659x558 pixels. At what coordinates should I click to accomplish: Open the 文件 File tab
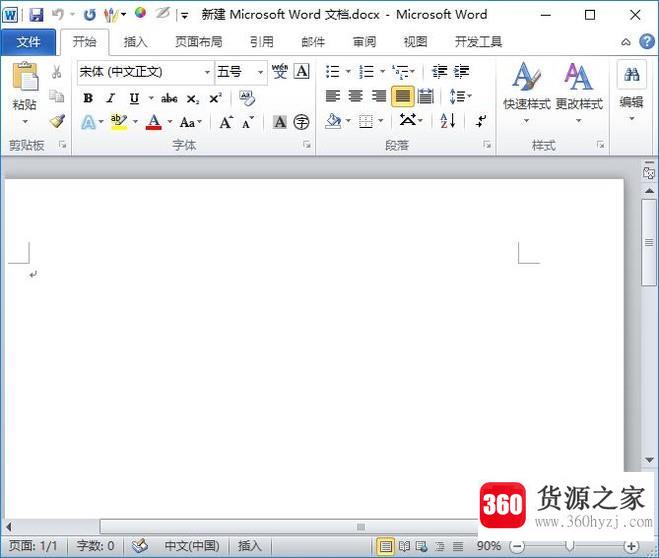tap(28, 42)
